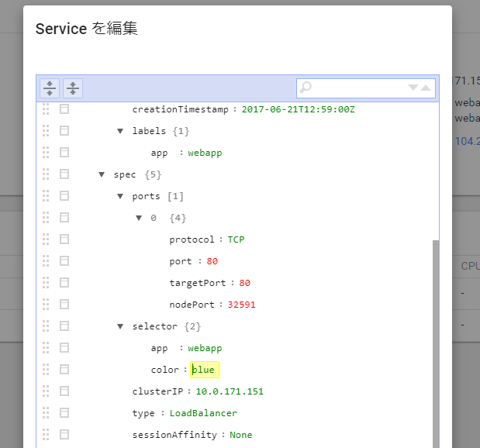Image resolution: width=480 pixels, height=448 pixels.
Task: Open action menu for creationTimestamp row
Action: tap(64, 109)
